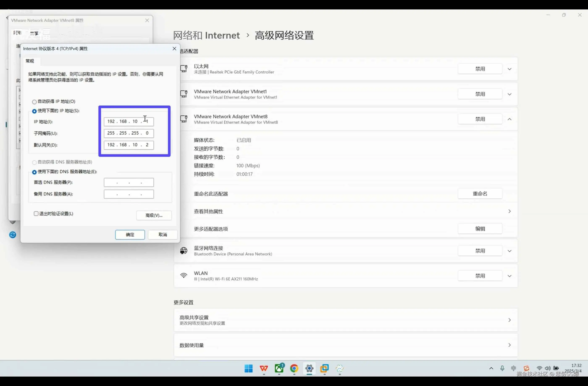Click the preferred DNS server field
The width and height of the screenshot is (588, 386).
[129, 182]
